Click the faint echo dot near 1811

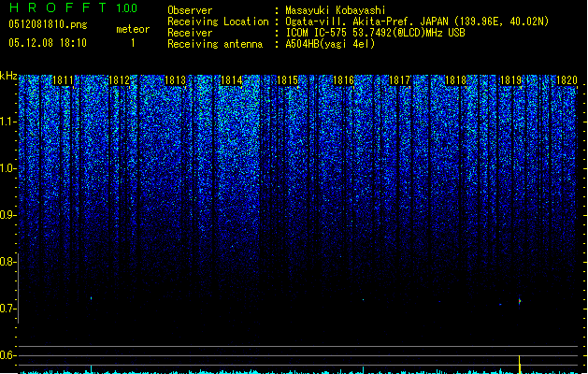click(91, 298)
